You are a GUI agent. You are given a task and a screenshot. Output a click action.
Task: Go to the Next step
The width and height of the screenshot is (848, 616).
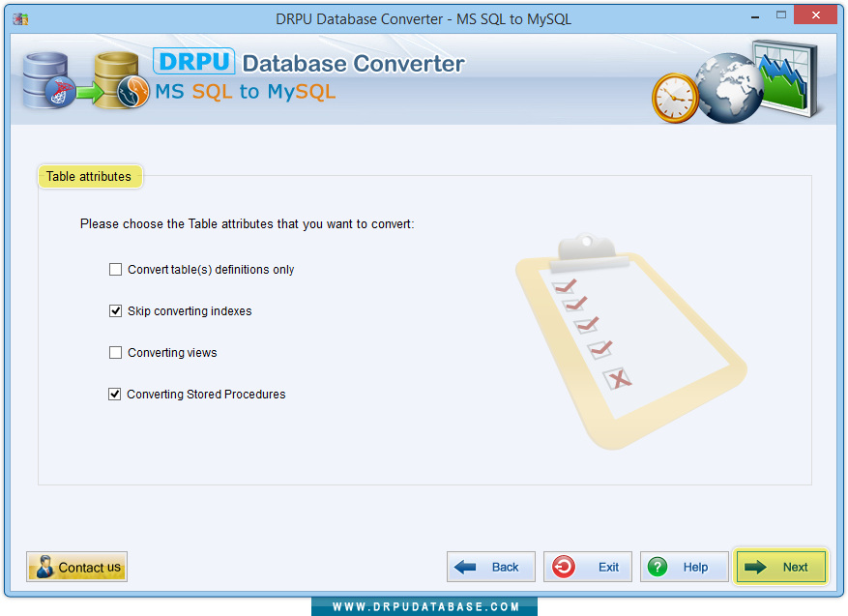coord(780,567)
